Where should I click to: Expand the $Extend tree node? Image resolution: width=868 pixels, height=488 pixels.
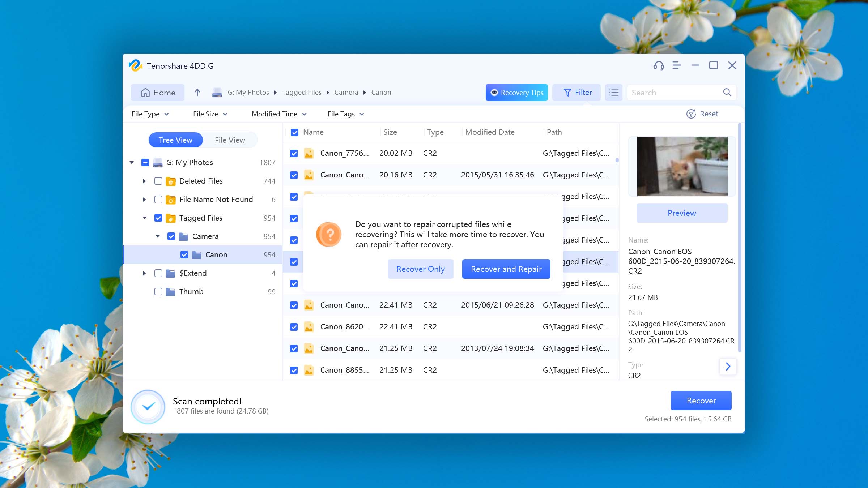coord(145,273)
